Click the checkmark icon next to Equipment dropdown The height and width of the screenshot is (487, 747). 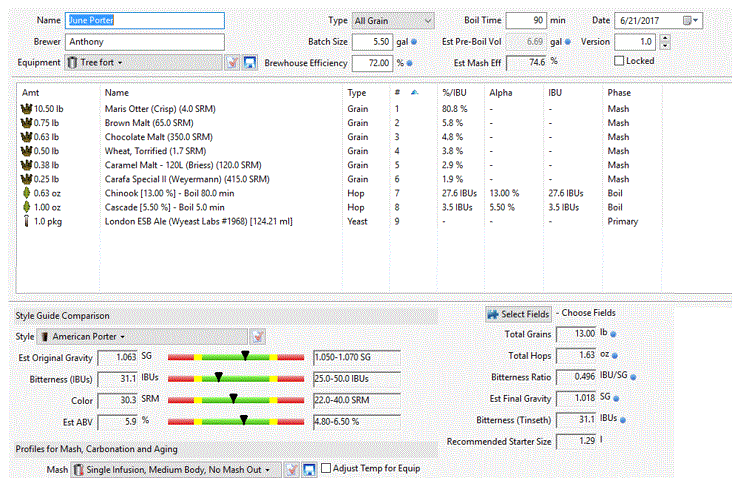coord(232,62)
